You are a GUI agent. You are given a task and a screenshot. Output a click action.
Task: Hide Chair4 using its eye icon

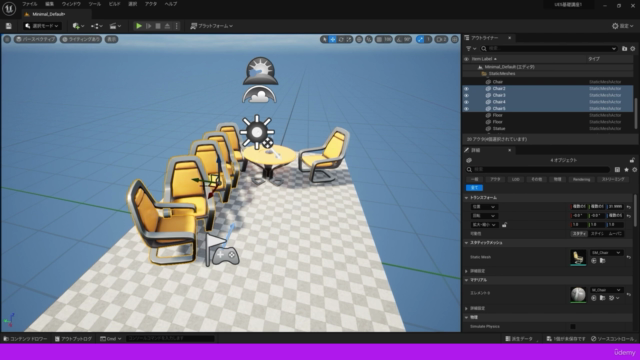(x=466, y=102)
